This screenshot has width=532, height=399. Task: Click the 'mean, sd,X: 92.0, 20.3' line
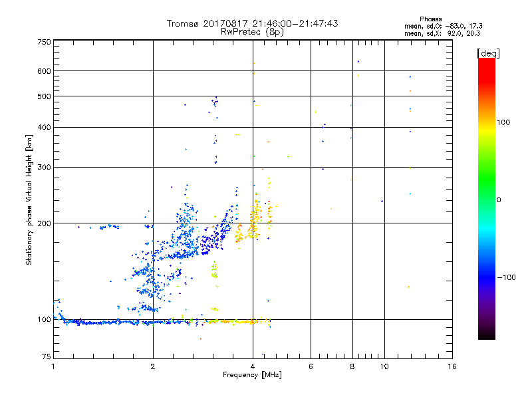click(442, 33)
